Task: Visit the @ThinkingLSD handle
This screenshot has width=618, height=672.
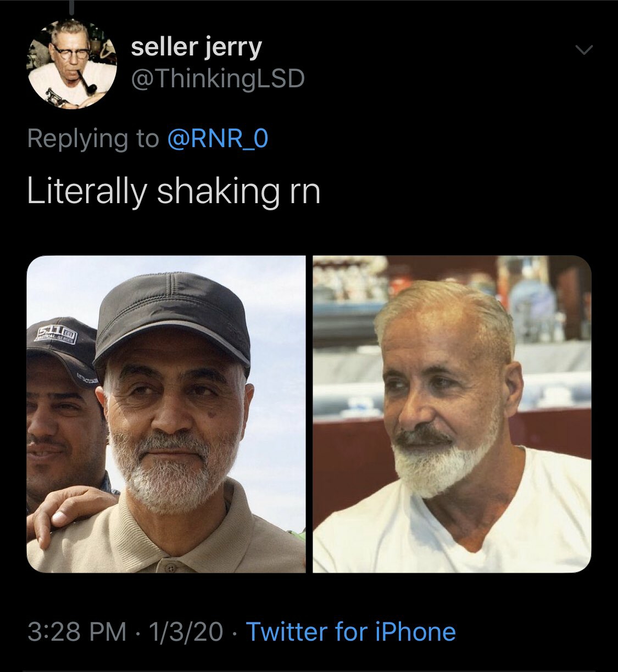Action: click(x=218, y=80)
